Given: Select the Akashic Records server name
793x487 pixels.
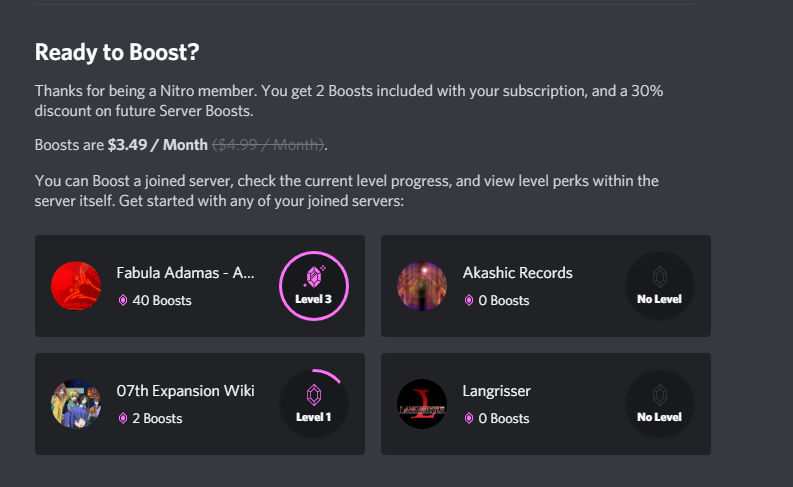Looking at the screenshot, I should coord(517,273).
